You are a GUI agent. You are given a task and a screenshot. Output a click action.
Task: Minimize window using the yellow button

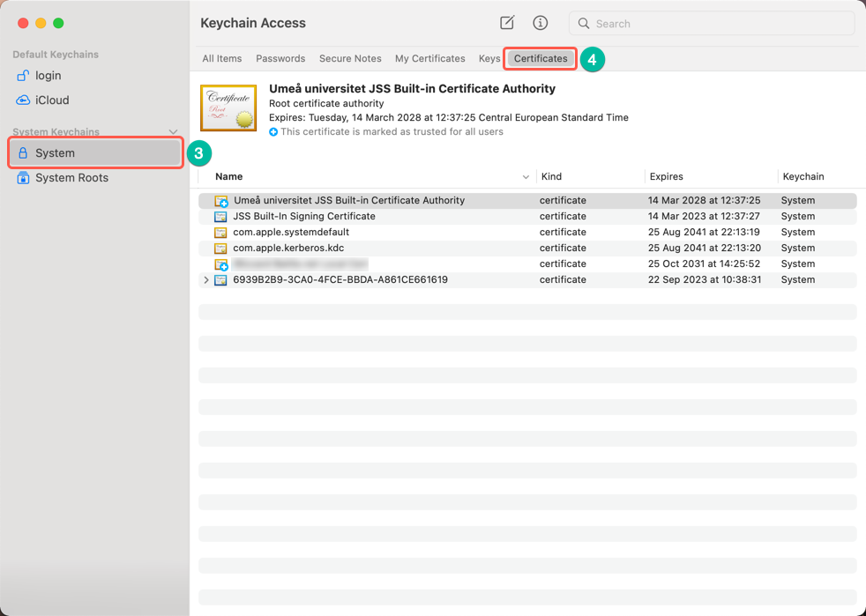click(x=41, y=23)
